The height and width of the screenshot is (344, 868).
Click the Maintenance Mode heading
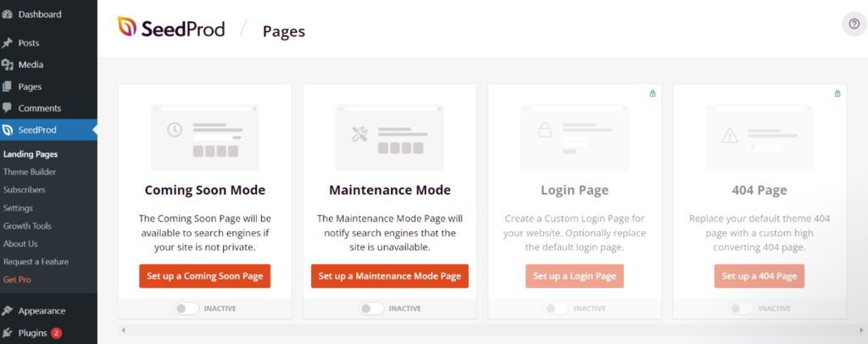click(390, 191)
